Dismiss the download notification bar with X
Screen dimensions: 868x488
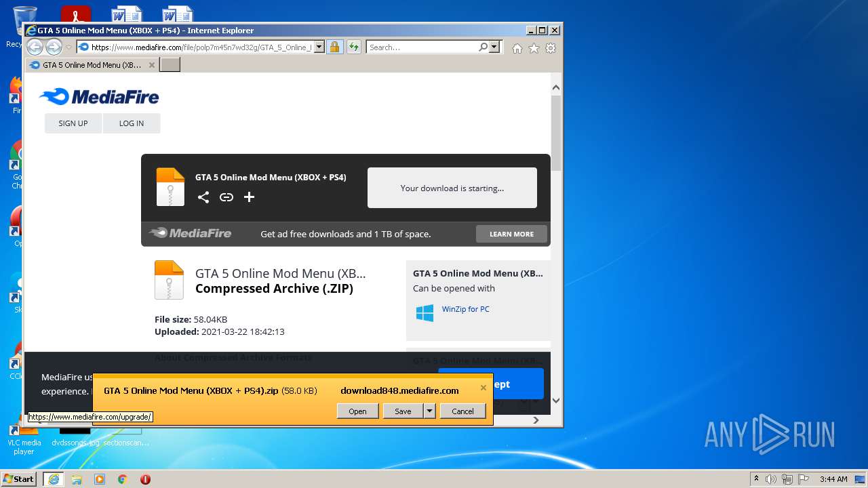point(484,388)
